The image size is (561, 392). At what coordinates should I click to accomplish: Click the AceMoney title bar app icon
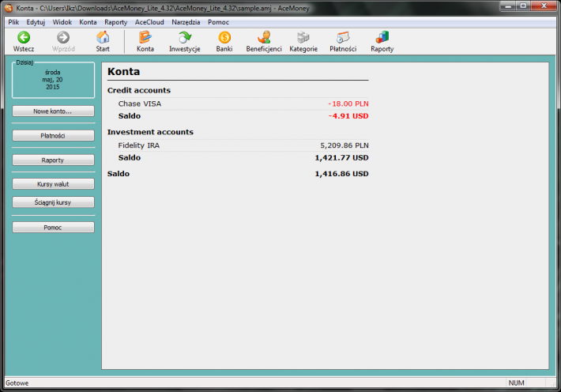pos(9,8)
